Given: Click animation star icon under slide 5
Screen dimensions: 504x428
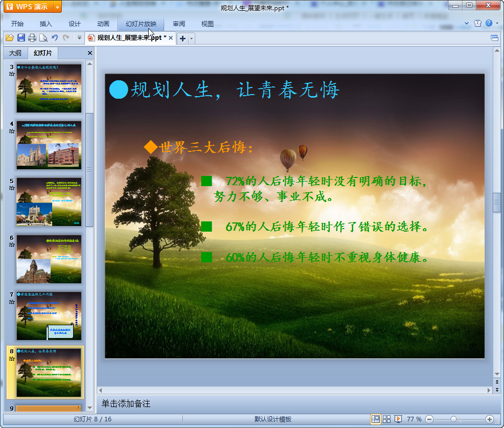Looking at the screenshot, I should (12, 188).
